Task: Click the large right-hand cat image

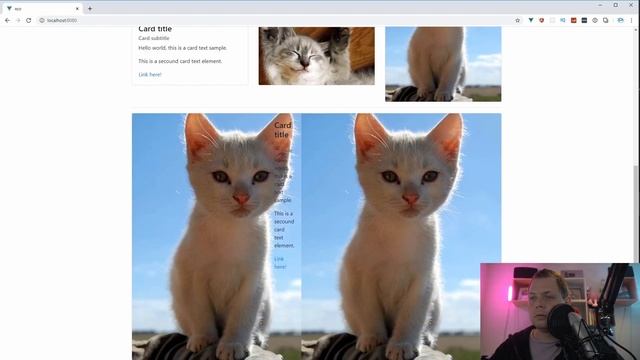Action: tap(401, 236)
